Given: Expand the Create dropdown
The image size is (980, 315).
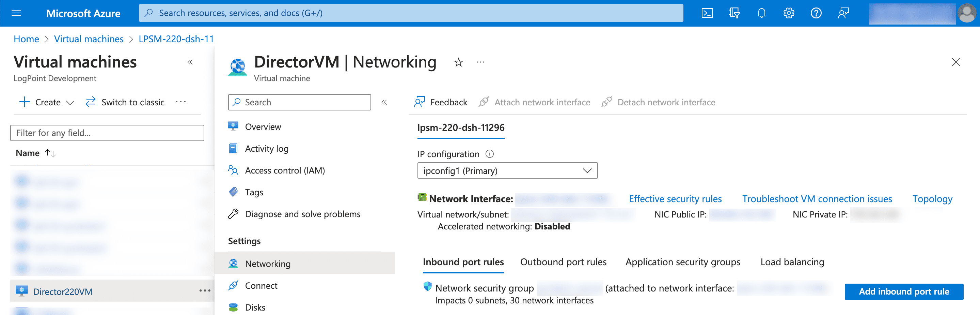Looking at the screenshot, I should [x=70, y=102].
